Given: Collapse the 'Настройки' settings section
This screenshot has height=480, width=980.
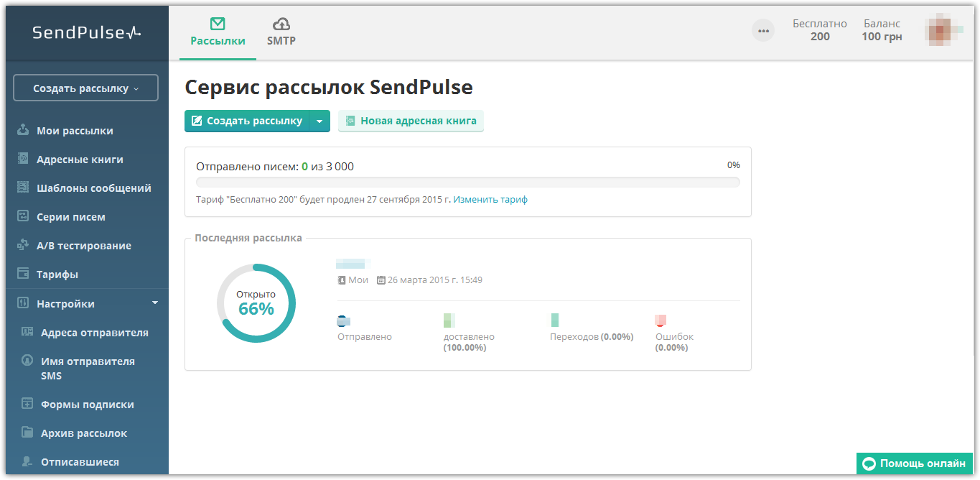Looking at the screenshot, I should click(154, 303).
